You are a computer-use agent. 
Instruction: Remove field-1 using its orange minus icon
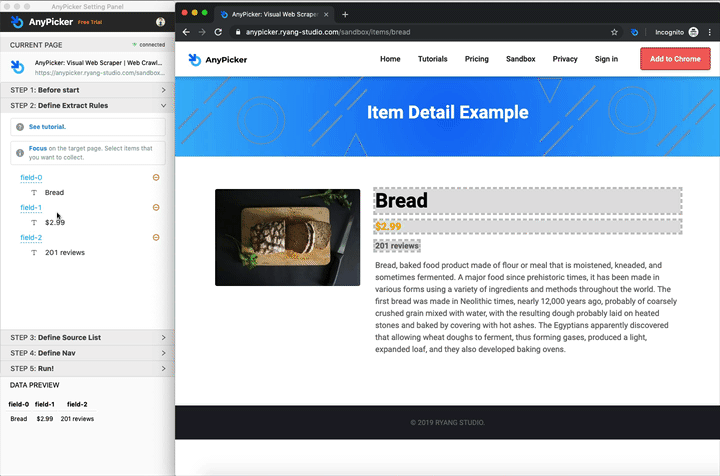156,207
